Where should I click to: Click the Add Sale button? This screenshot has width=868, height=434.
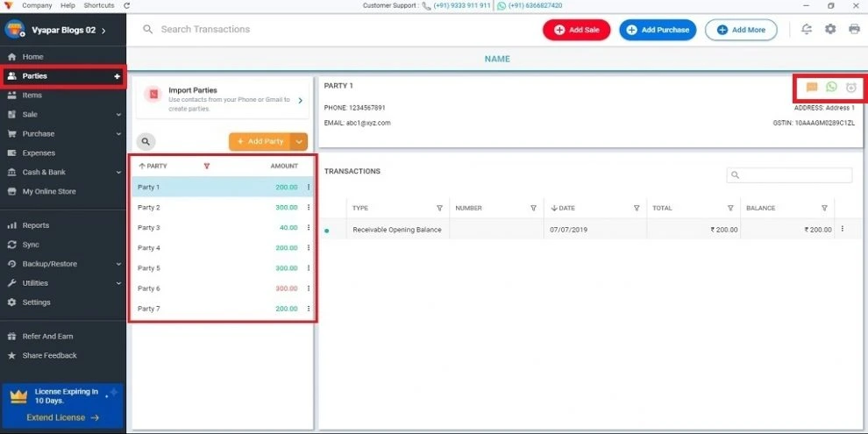tap(576, 30)
